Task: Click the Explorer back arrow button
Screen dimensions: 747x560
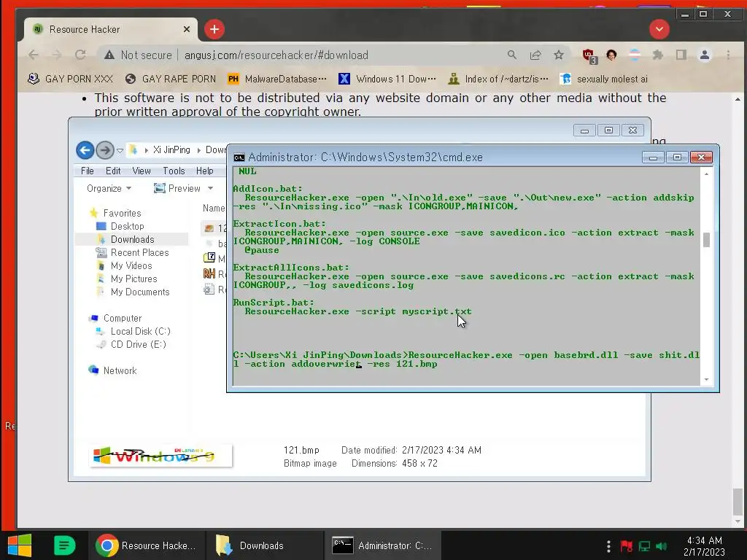Action: (x=85, y=150)
